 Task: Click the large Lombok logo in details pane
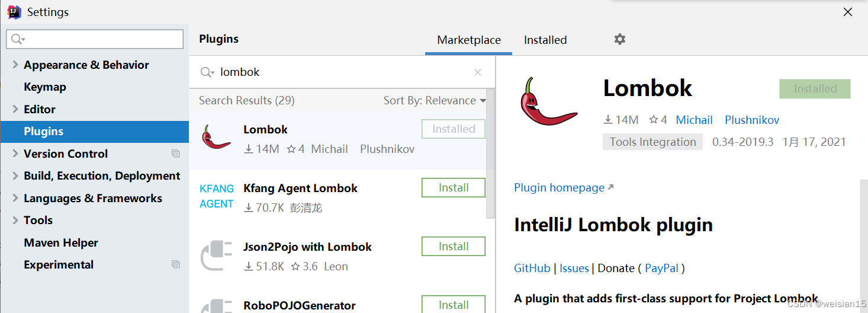click(x=548, y=101)
